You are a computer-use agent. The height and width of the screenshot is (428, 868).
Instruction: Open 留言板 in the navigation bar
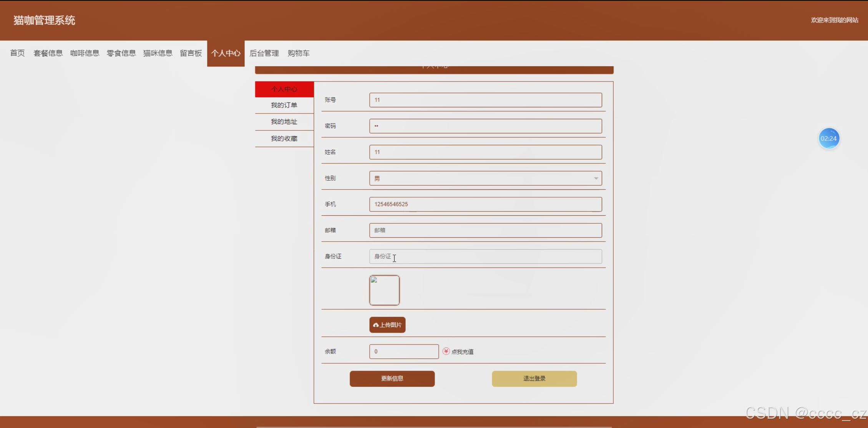coord(191,53)
